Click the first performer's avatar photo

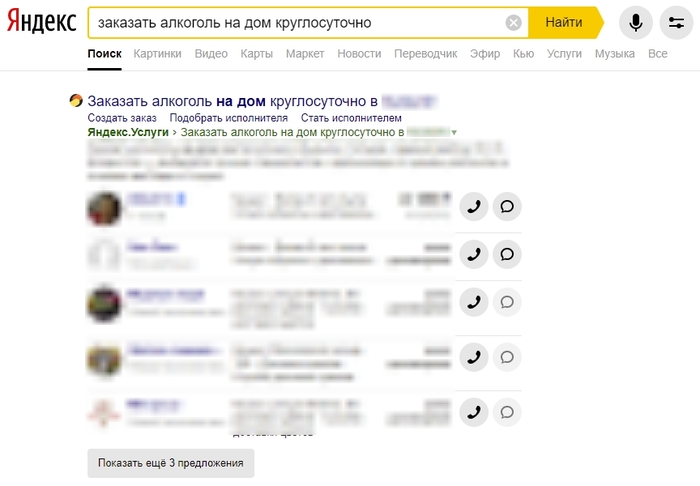104,208
